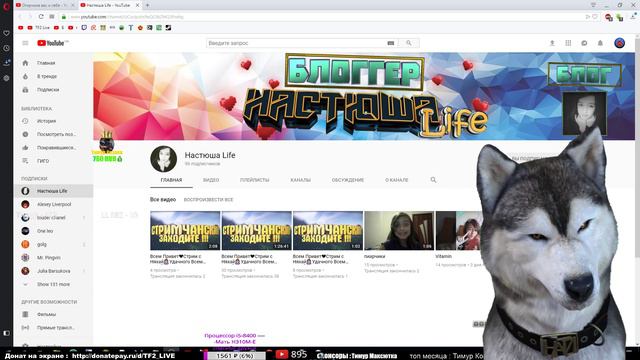
Task: Open the пиарчики video thumbnail
Action: point(399,231)
